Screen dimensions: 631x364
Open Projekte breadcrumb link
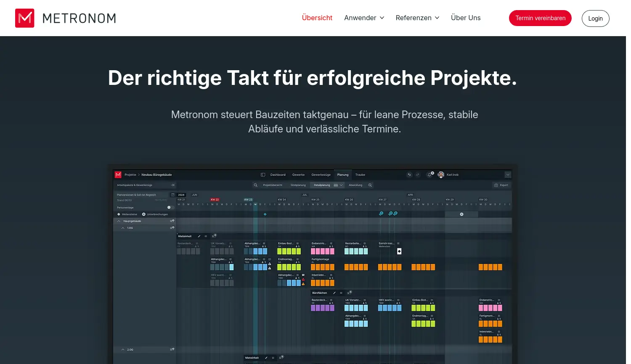(130, 175)
